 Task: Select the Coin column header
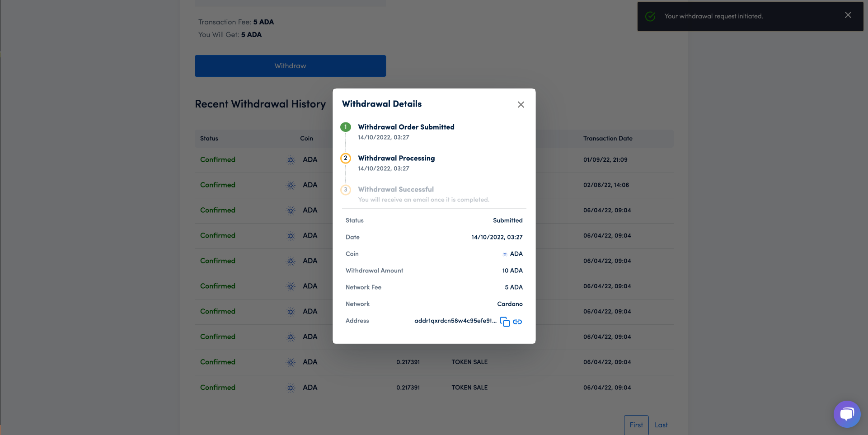pyautogui.click(x=306, y=138)
